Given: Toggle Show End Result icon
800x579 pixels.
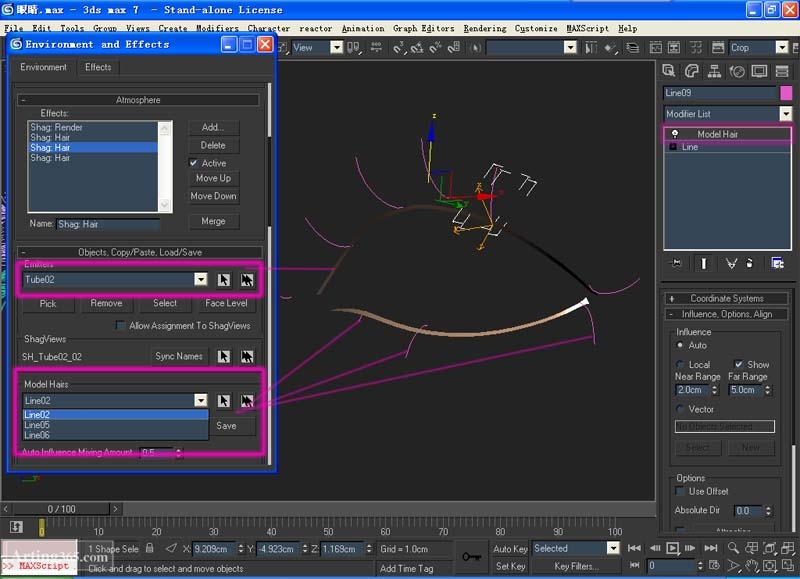Looking at the screenshot, I should tap(704, 263).
